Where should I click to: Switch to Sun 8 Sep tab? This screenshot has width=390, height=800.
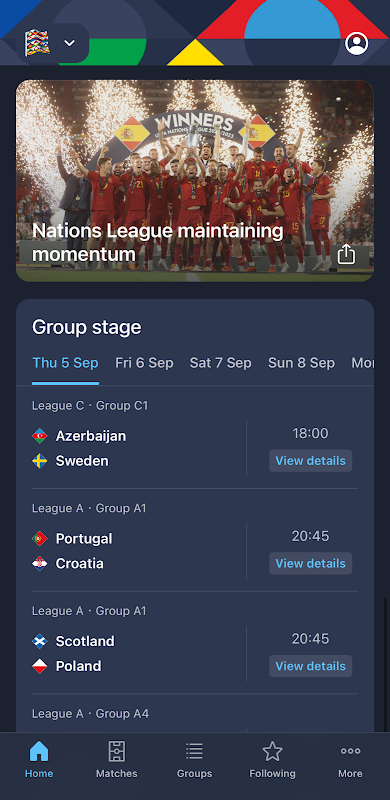pyautogui.click(x=301, y=363)
